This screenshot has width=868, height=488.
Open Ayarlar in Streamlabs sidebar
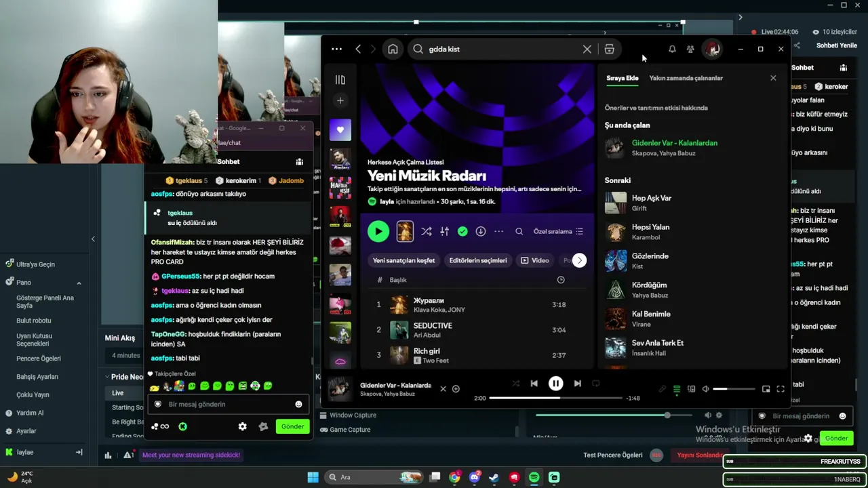(x=26, y=431)
